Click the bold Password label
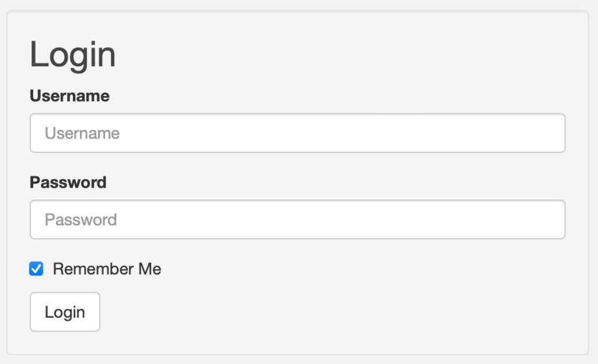Screen dimensions: 598x364 (68, 182)
